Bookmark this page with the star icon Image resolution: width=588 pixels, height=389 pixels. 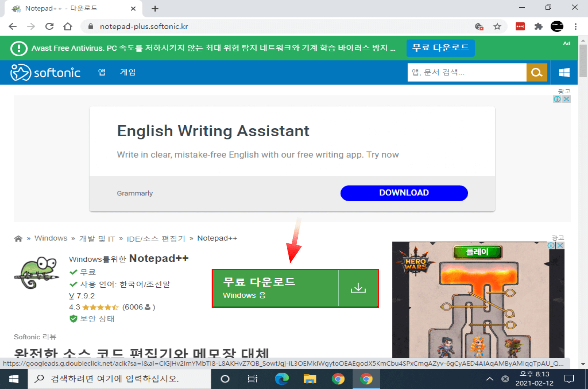pyautogui.click(x=497, y=27)
